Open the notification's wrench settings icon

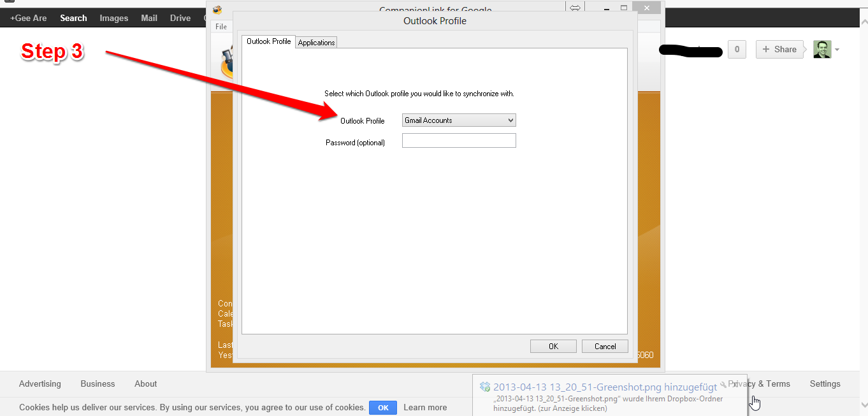click(723, 385)
